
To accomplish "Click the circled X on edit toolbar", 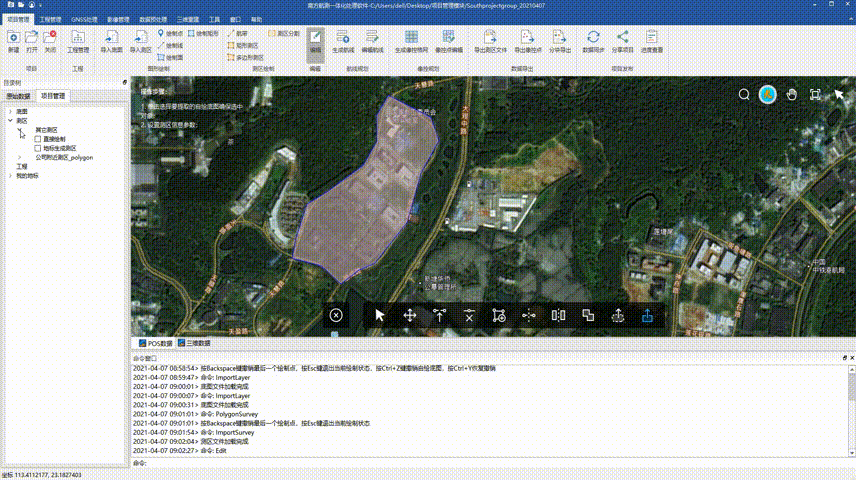I will (x=336, y=315).
